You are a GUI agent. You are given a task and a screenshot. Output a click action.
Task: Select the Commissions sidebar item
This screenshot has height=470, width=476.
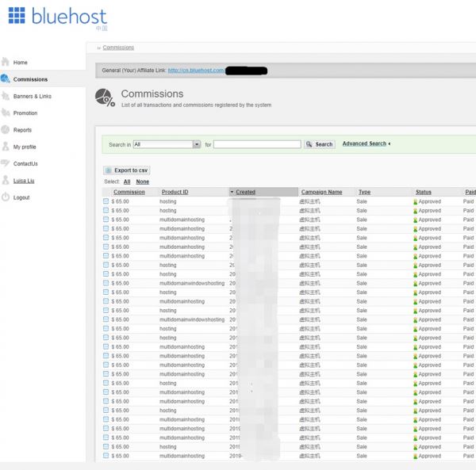tap(30, 79)
